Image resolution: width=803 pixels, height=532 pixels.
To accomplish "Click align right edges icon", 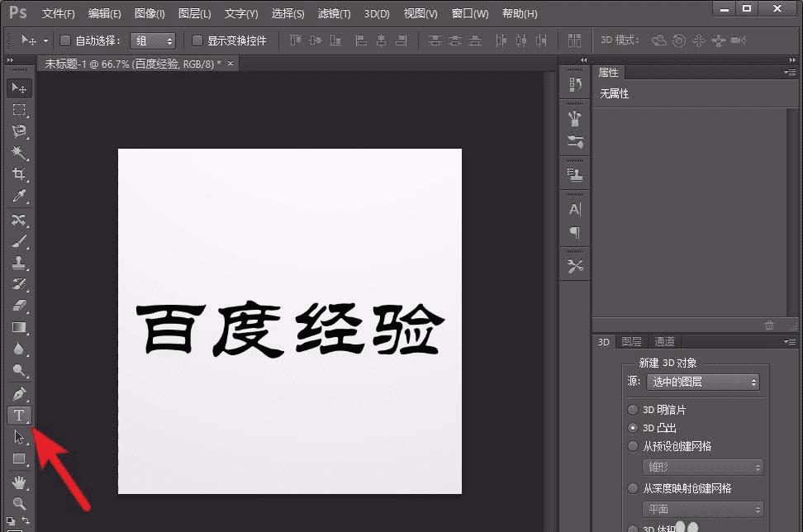I will pyautogui.click(x=401, y=40).
